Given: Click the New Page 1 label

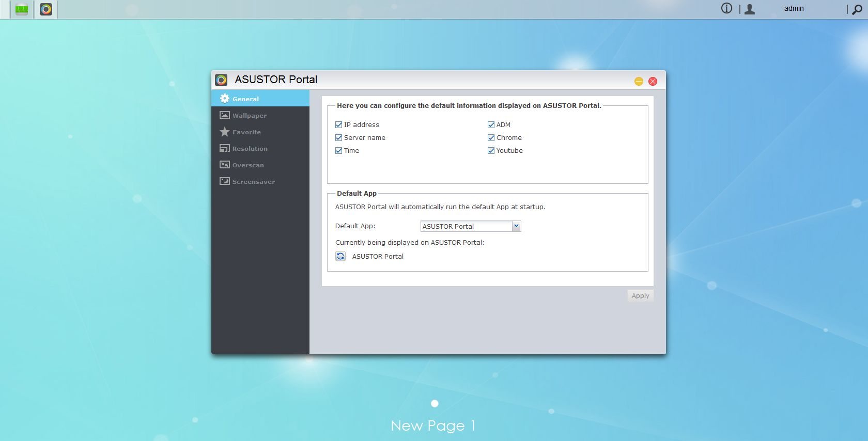Looking at the screenshot, I should pos(433,426).
